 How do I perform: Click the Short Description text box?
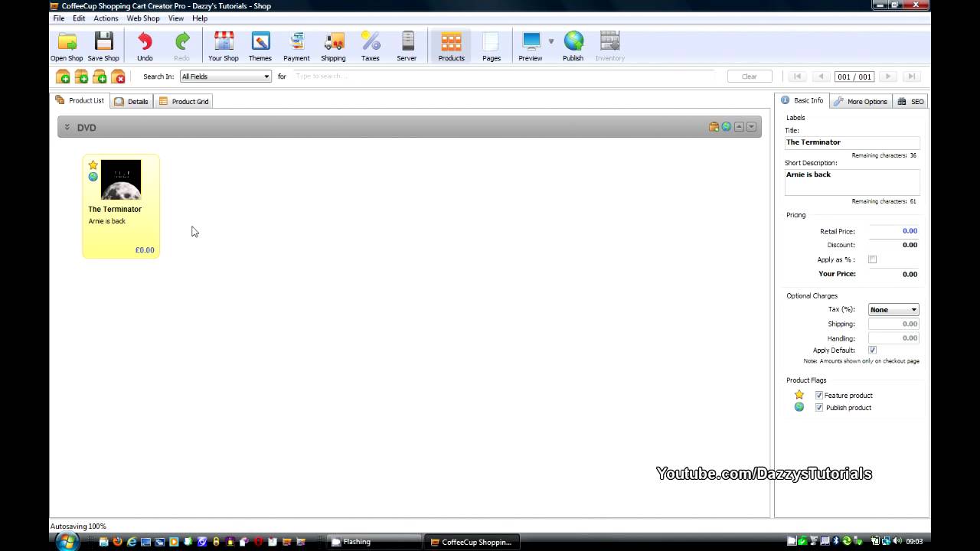coord(852,182)
